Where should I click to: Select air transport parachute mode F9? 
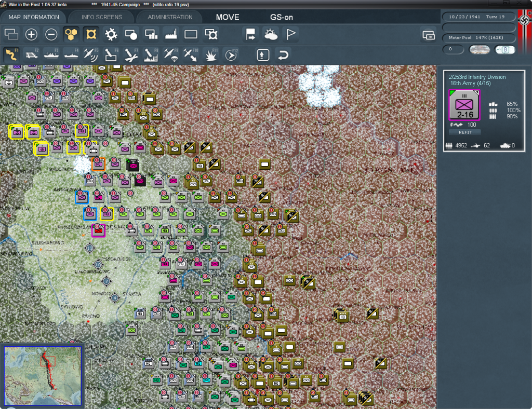tap(171, 54)
